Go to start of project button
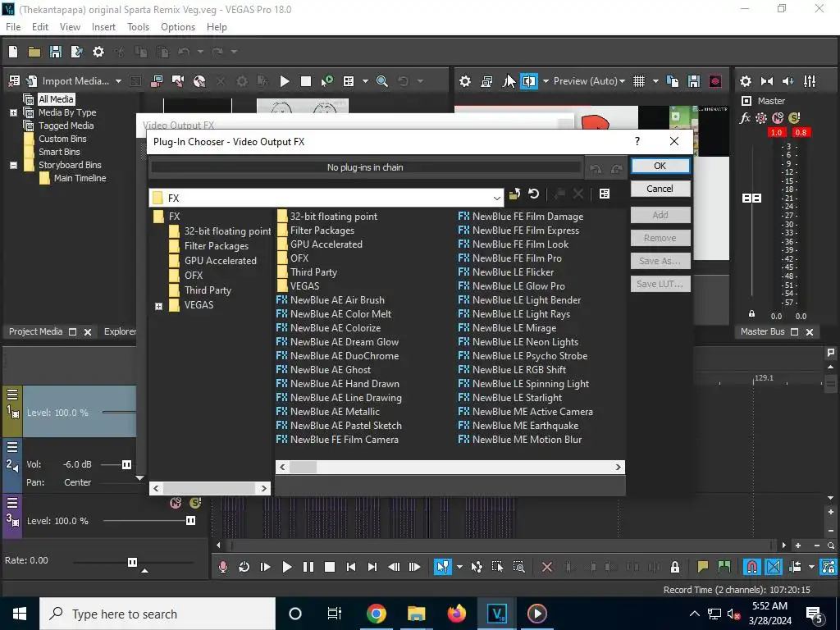 [x=351, y=567]
